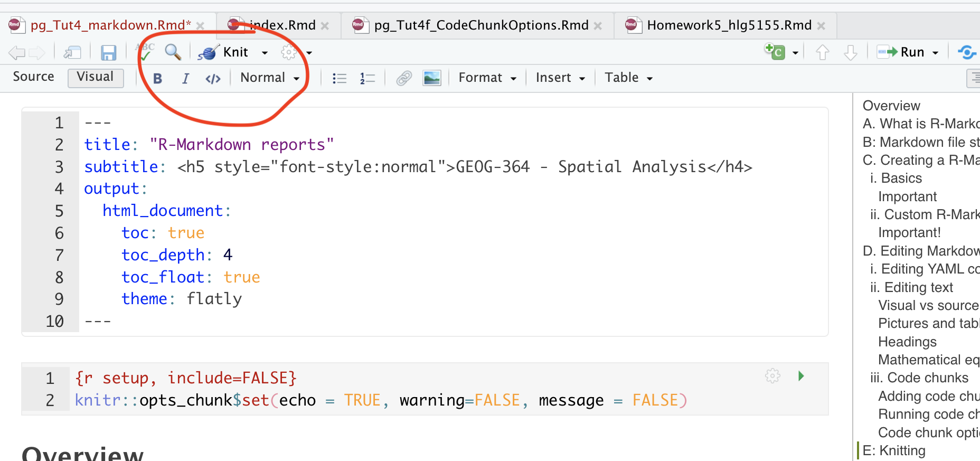Run the setup code chunk
Viewport: 980px width, 461px height.
click(x=801, y=376)
